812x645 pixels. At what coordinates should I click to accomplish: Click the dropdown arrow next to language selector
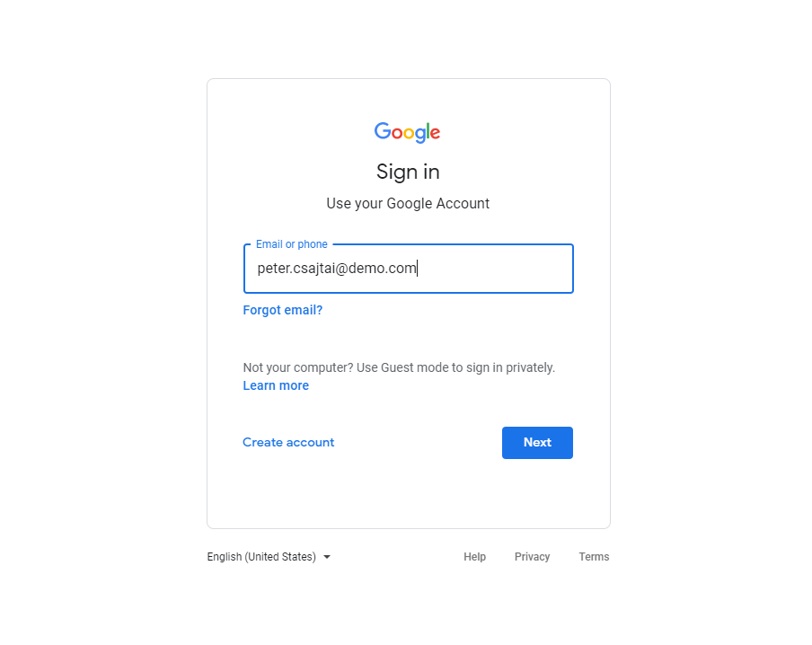click(327, 557)
